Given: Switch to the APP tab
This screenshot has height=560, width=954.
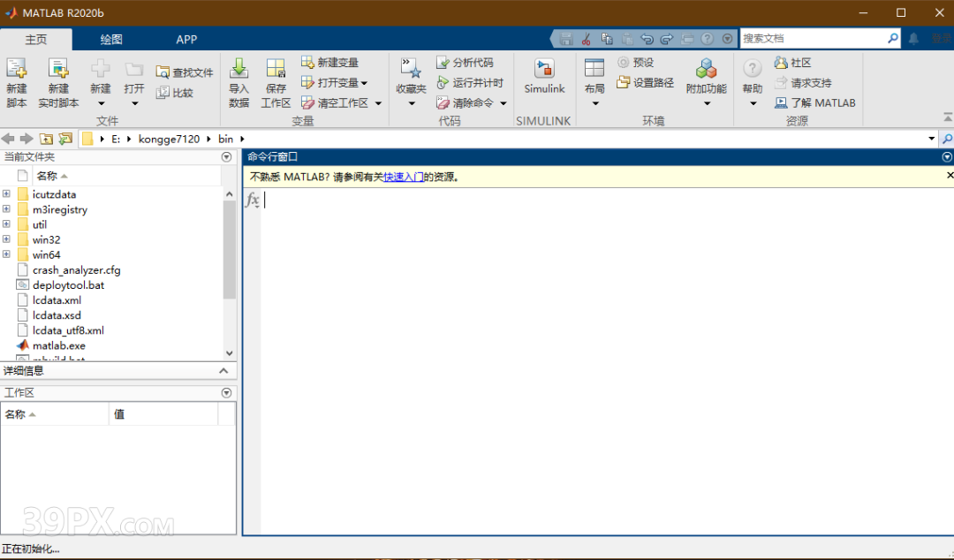Looking at the screenshot, I should (x=186, y=39).
